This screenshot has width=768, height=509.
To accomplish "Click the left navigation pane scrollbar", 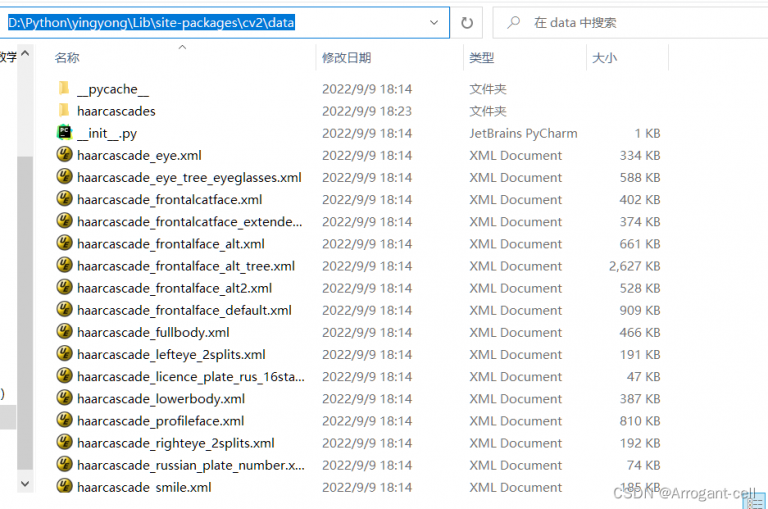I will click(25, 300).
